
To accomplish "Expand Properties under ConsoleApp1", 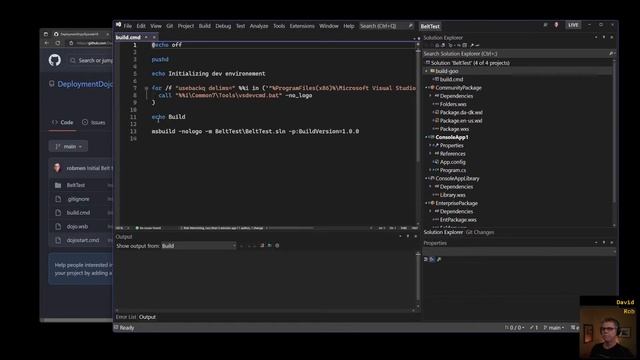I will 430,145.
